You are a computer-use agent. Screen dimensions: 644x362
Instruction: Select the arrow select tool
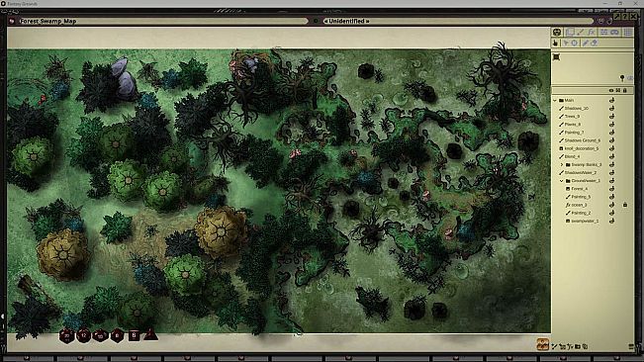(x=566, y=43)
